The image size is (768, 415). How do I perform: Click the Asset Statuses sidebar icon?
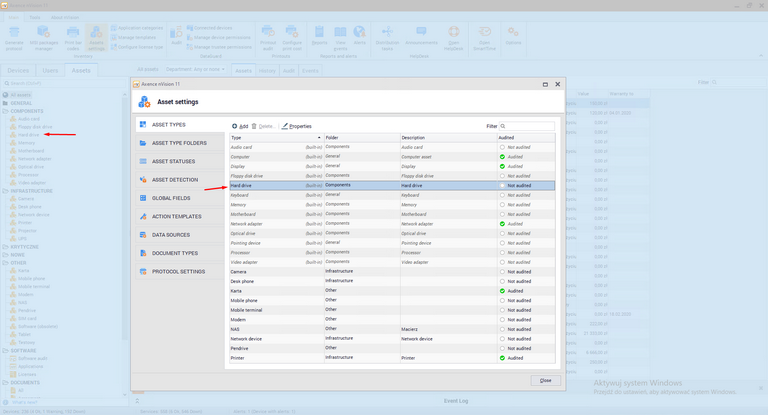[x=142, y=161]
